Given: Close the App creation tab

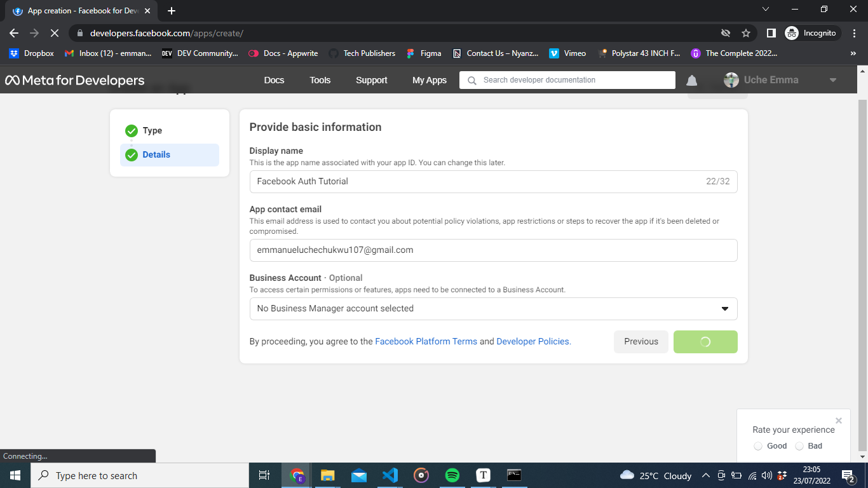Looking at the screenshot, I should click(147, 11).
